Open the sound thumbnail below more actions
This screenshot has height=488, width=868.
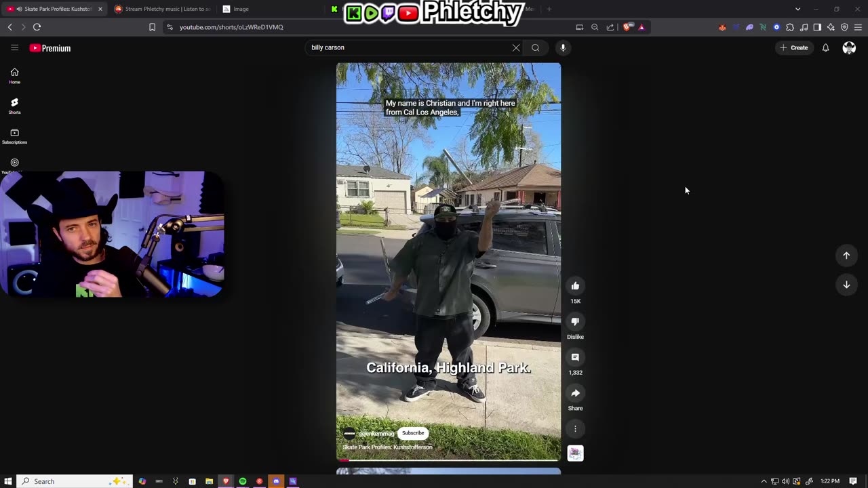575,453
